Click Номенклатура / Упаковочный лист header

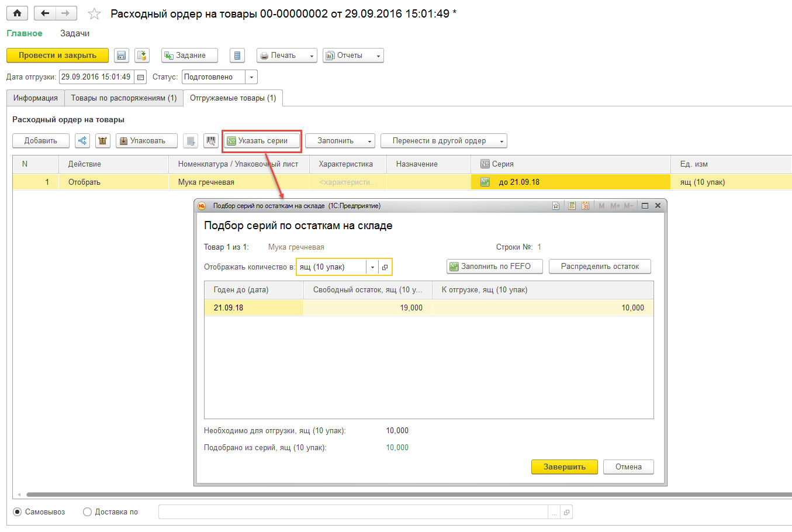click(239, 164)
